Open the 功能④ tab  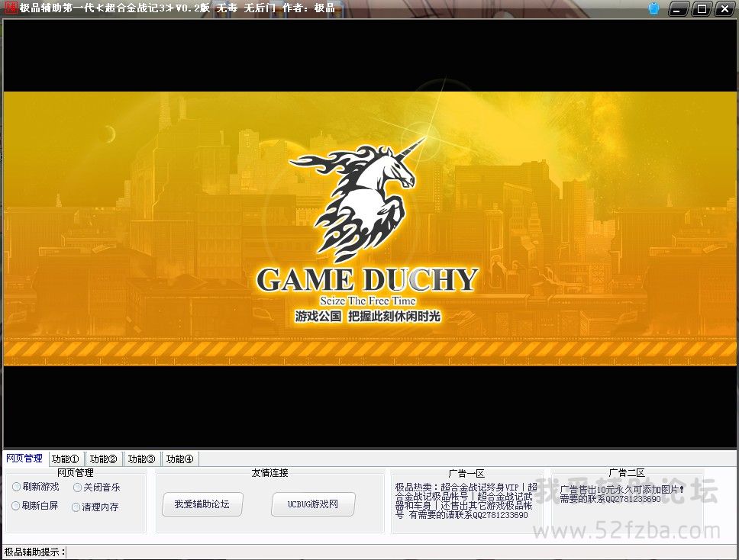pyautogui.click(x=179, y=459)
